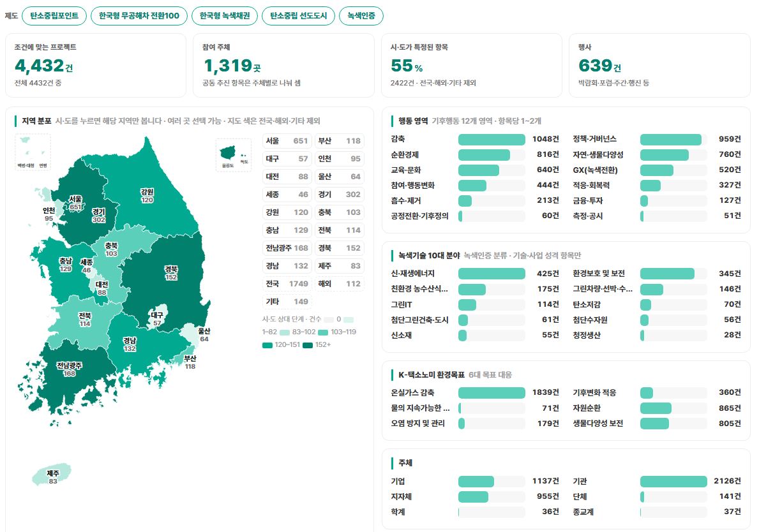Select the 해외 112 list item
Viewport: 759px width, 532px height.
[340, 284]
